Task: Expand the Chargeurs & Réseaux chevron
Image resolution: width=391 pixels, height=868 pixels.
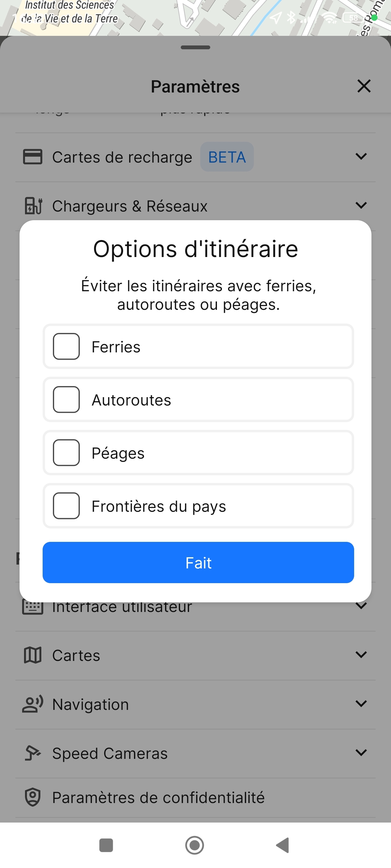Action: (361, 205)
